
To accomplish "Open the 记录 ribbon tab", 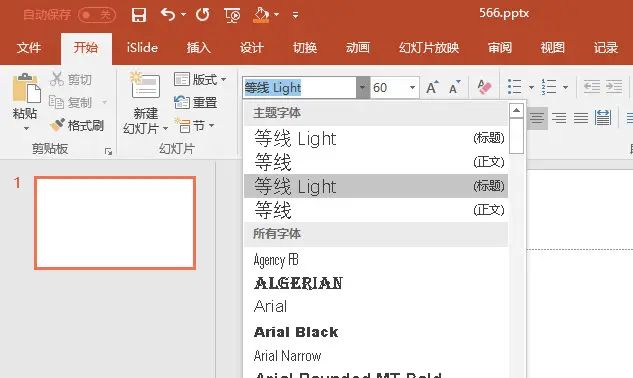I will (x=606, y=48).
